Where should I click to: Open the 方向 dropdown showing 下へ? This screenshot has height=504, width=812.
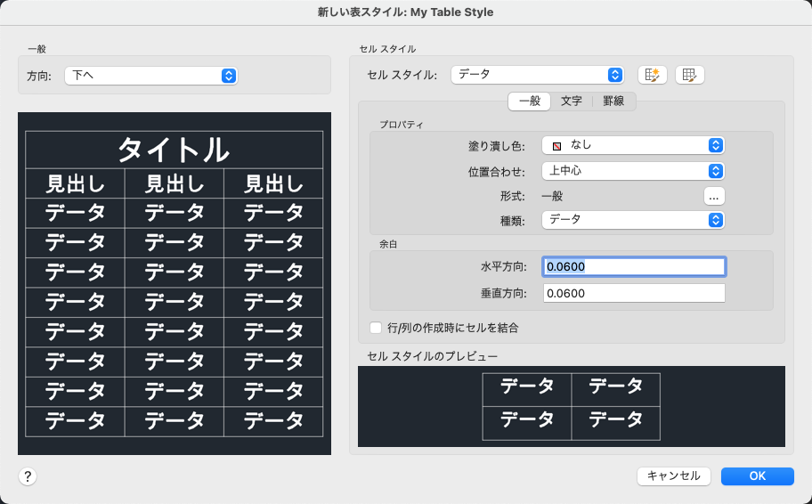[150, 76]
